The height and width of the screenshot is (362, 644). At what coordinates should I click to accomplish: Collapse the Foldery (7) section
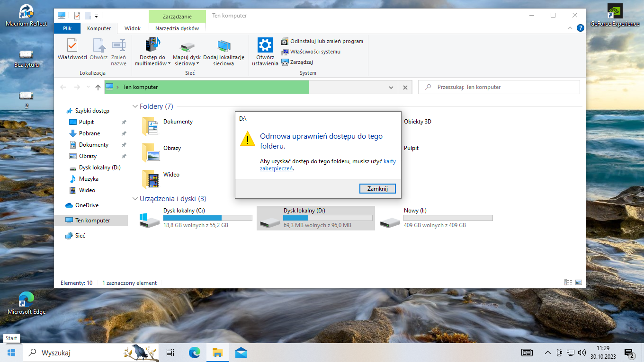tap(135, 106)
